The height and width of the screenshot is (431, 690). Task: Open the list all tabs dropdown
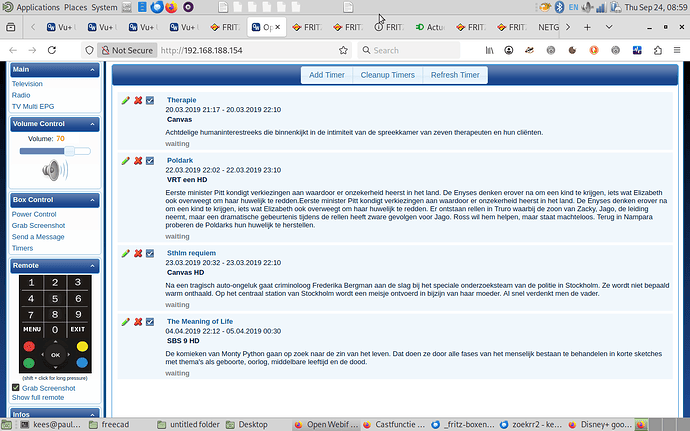[609, 27]
